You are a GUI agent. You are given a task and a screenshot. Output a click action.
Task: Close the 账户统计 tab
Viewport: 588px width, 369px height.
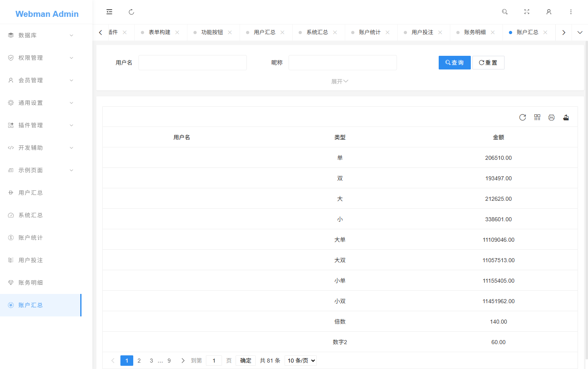pyautogui.click(x=387, y=32)
